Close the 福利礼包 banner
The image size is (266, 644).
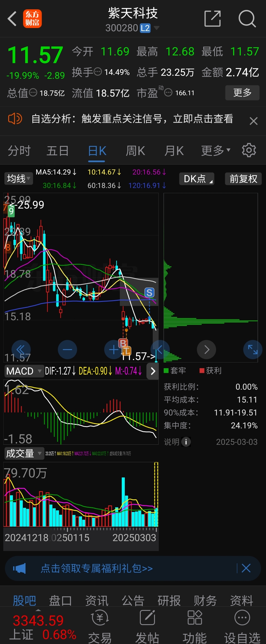pyautogui.click(x=246, y=568)
